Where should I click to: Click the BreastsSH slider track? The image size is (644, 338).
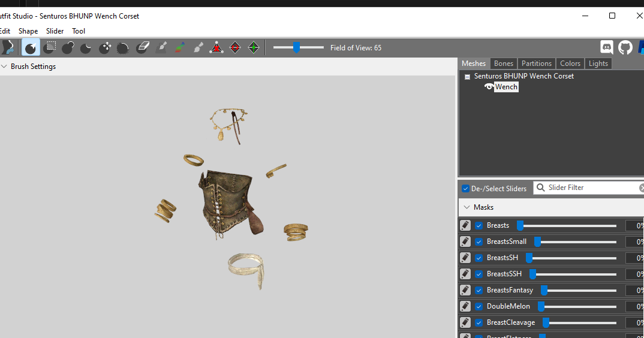tap(571, 258)
